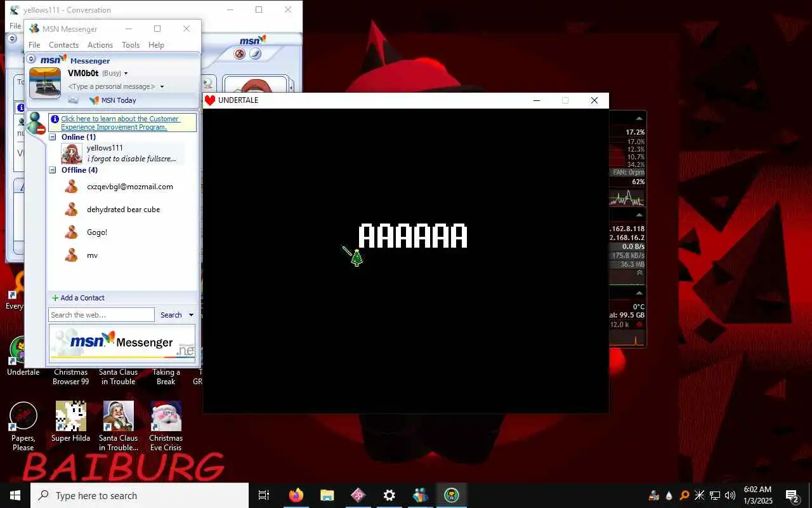Screen dimensions: 812x508
Task: Collapse the CPU usage gadget arrow
Action: (x=639, y=119)
